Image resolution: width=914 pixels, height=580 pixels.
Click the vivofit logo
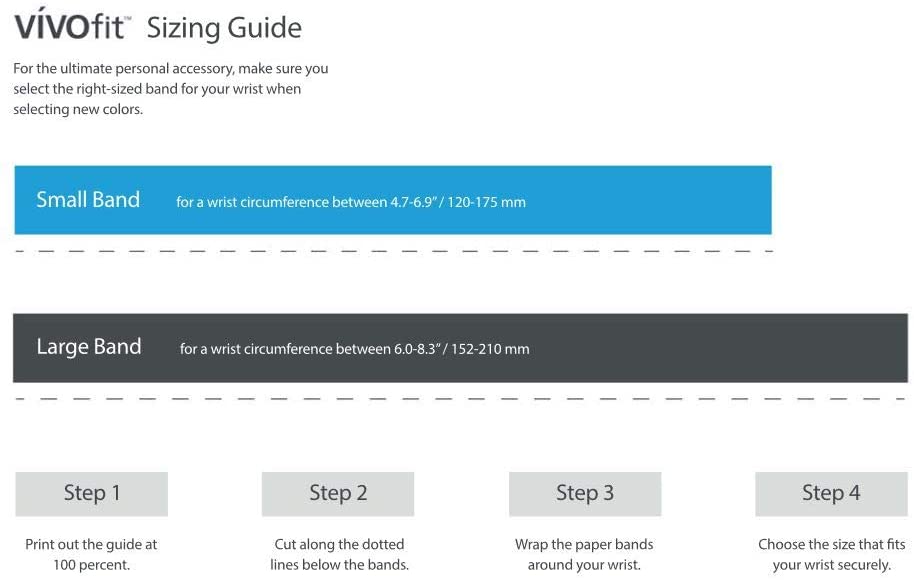click(x=72, y=25)
